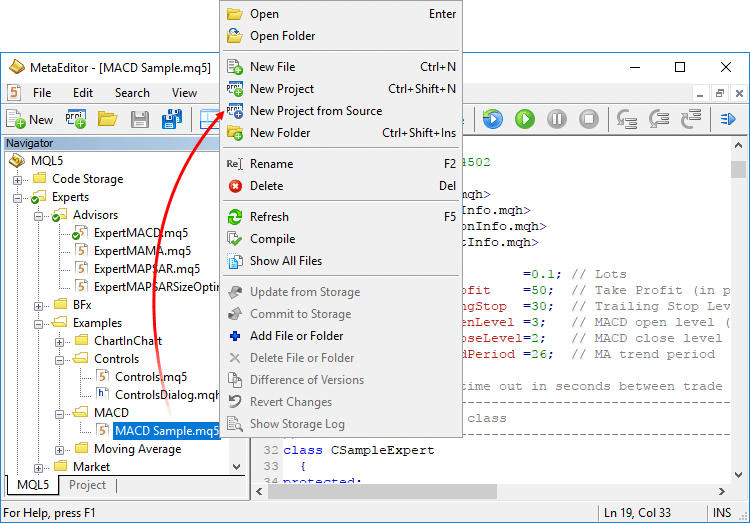Expand the Code Storage folder
Viewport: 750px width, 523px height.
coord(18,180)
